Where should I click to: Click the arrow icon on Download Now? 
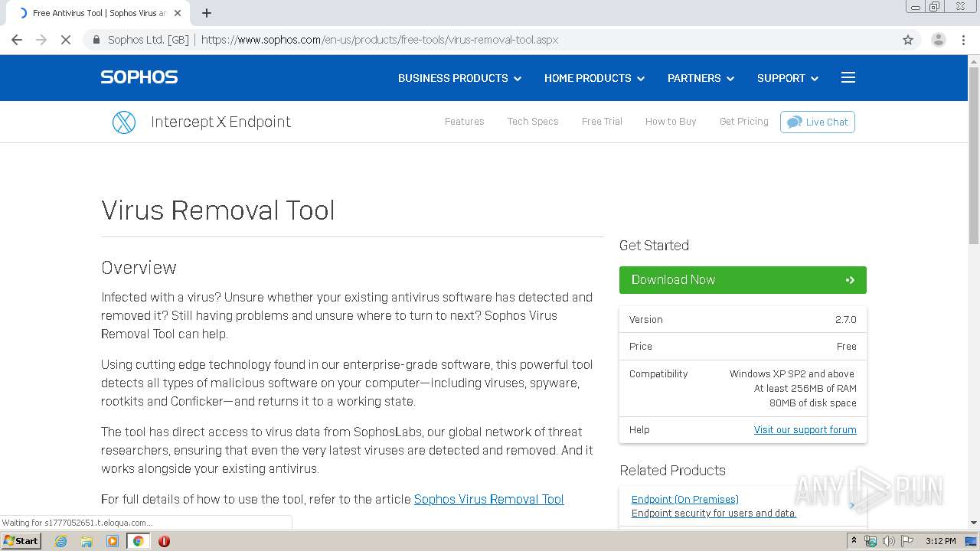(x=850, y=280)
